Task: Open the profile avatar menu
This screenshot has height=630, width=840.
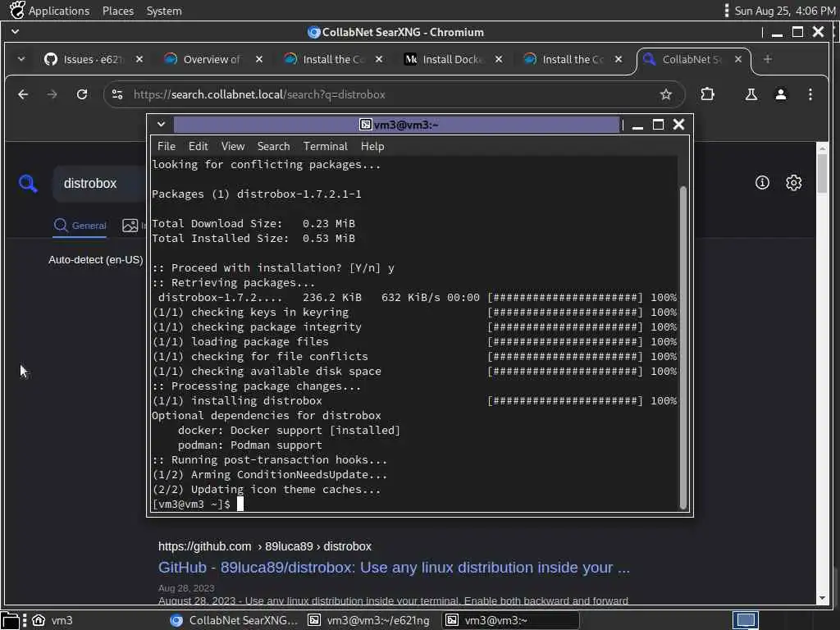Action: point(781,94)
